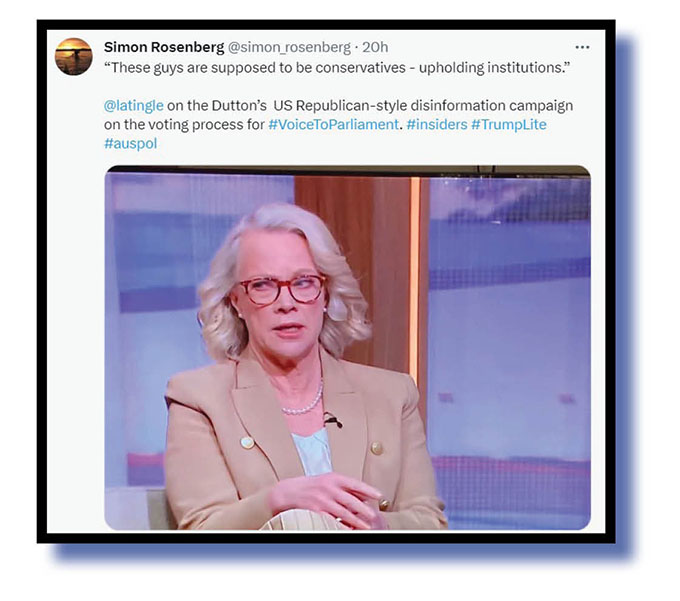Click the red-framed glasses in the photo
The height and width of the screenshot is (601, 680).
(x=282, y=290)
